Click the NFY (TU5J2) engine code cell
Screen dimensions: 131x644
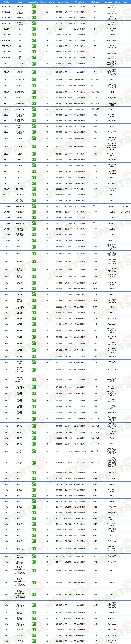coord(112,40)
